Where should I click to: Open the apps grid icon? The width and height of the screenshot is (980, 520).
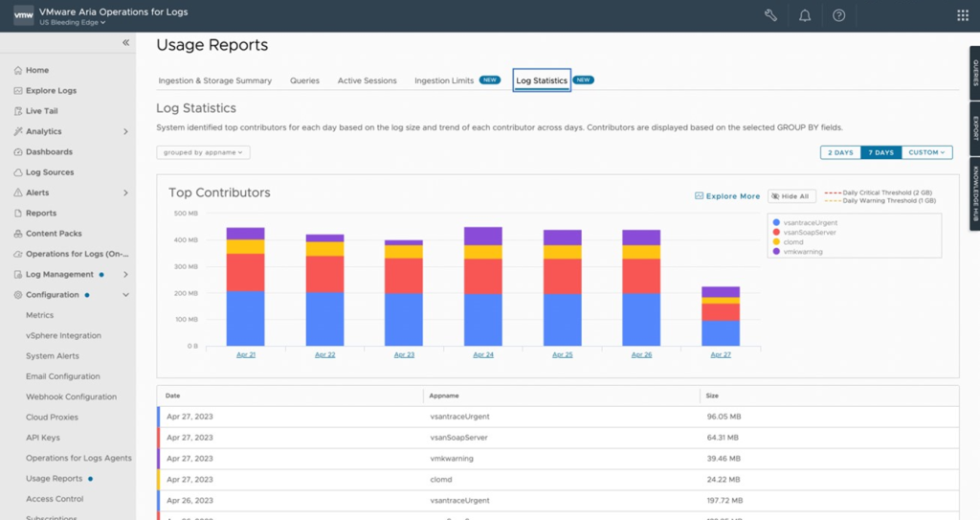pos(962,15)
